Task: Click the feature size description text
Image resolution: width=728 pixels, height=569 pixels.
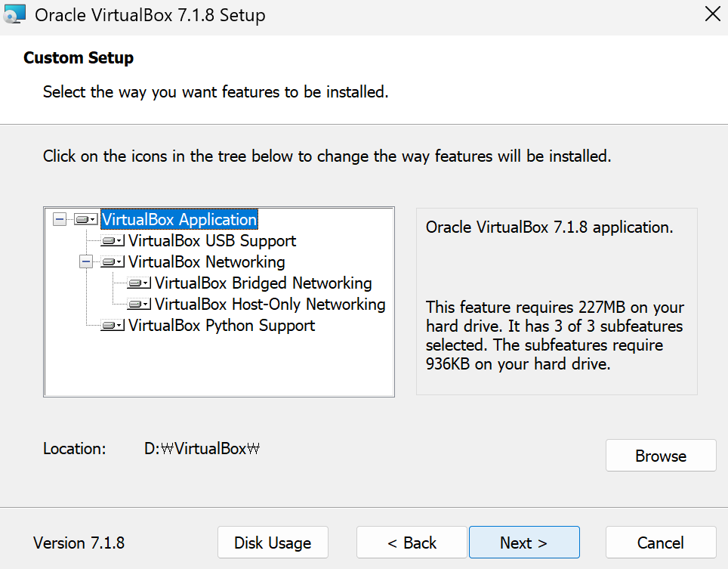Action: tap(555, 336)
